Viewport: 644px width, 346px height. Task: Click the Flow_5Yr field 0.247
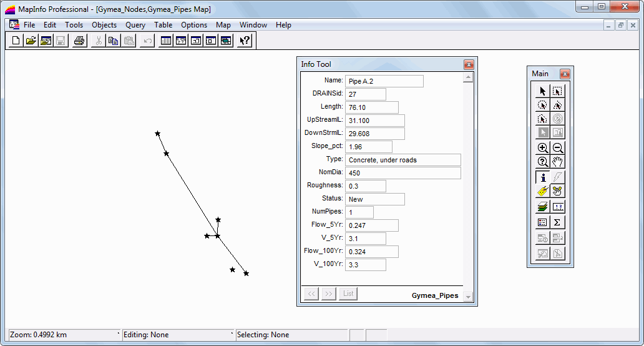pos(372,225)
